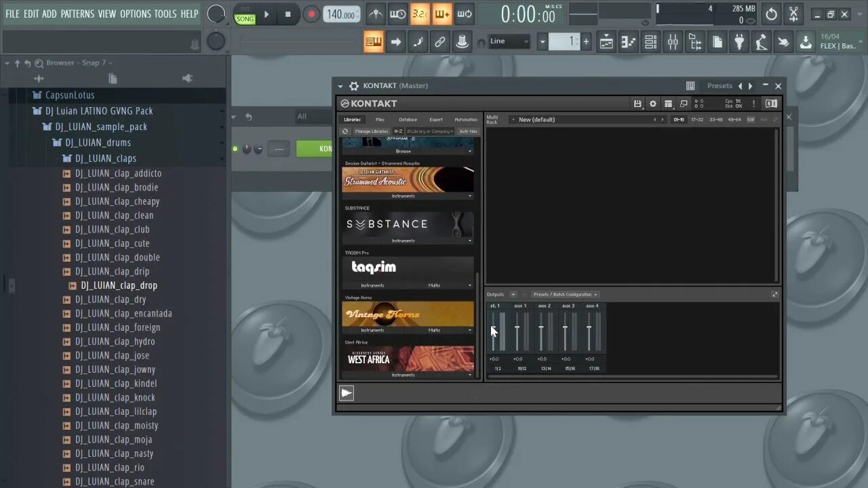
Task: Open the Line snap dropdown
Action: (509, 41)
